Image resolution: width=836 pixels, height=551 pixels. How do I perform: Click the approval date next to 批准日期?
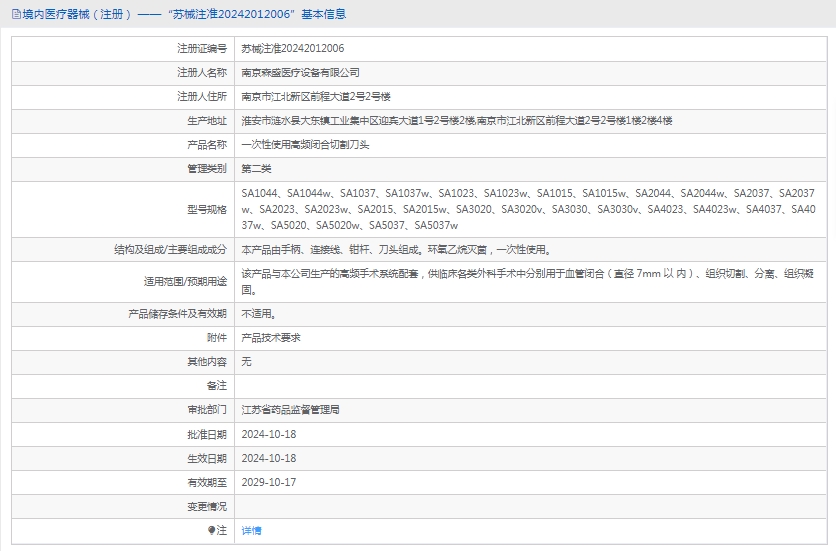tap(269, 434)
